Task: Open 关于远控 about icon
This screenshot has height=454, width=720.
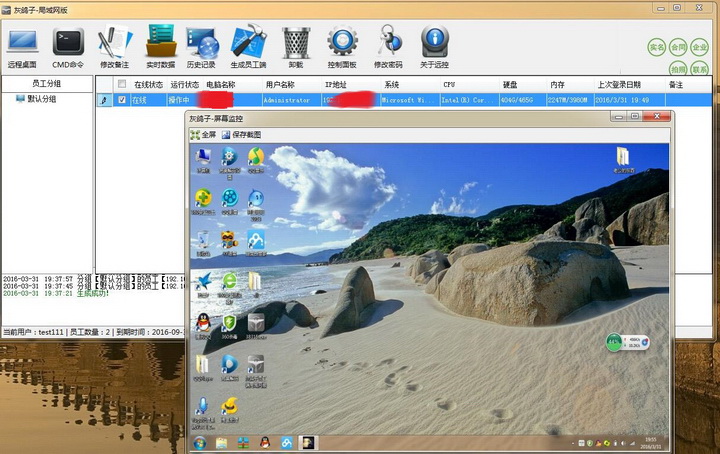Action: (x=434, y=48)
